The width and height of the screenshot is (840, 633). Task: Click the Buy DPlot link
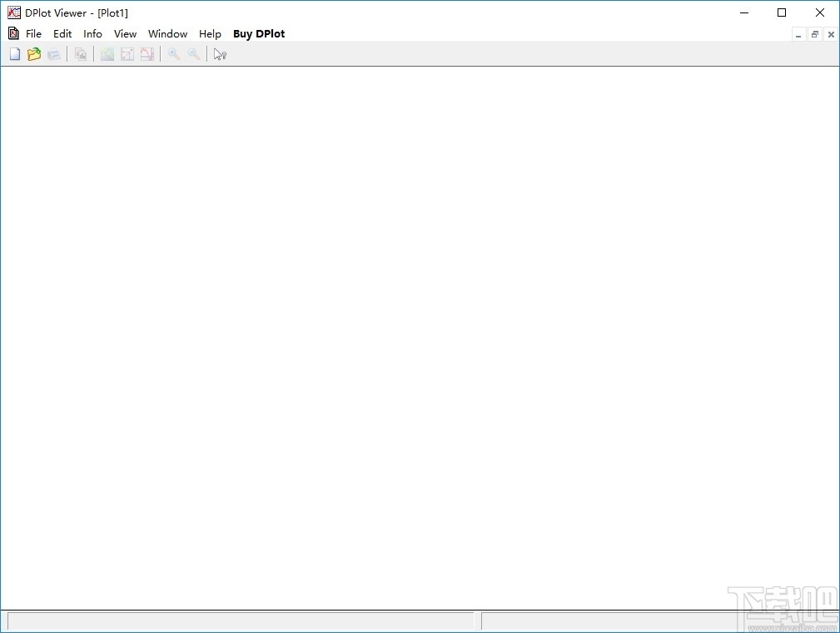pos(259,33)
